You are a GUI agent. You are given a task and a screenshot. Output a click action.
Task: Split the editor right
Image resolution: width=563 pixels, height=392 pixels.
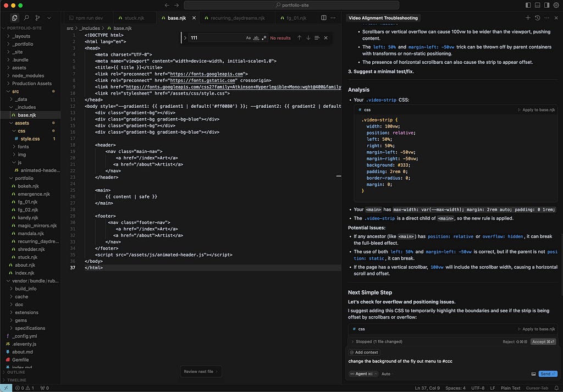[x=324, y=18]
